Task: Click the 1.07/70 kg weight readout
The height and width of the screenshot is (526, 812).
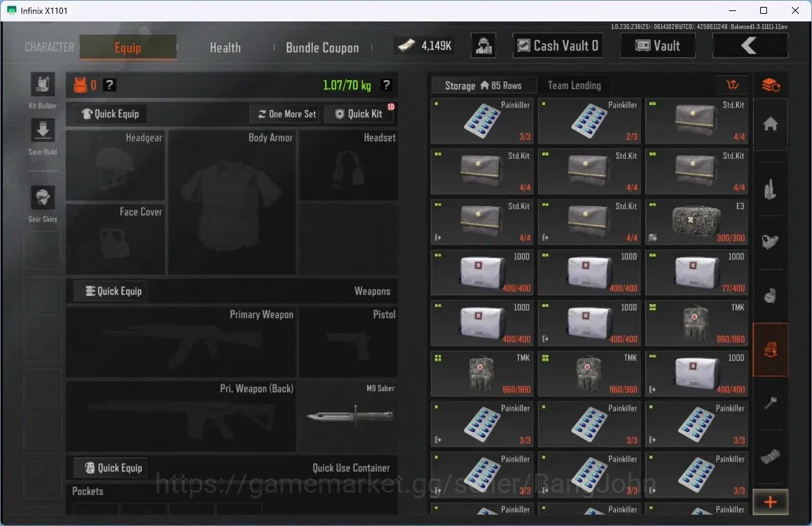Action: pos(347,85)
